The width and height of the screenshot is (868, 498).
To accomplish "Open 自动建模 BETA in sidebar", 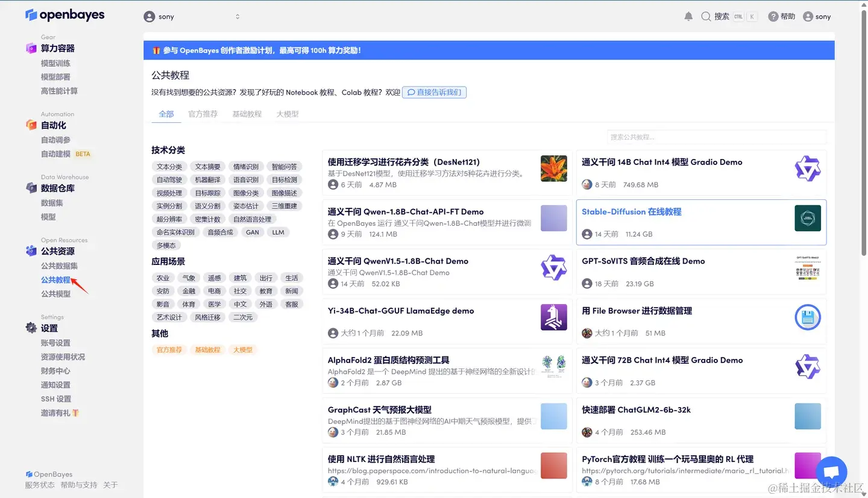I will pyautogui.click(x=66, y=154).
